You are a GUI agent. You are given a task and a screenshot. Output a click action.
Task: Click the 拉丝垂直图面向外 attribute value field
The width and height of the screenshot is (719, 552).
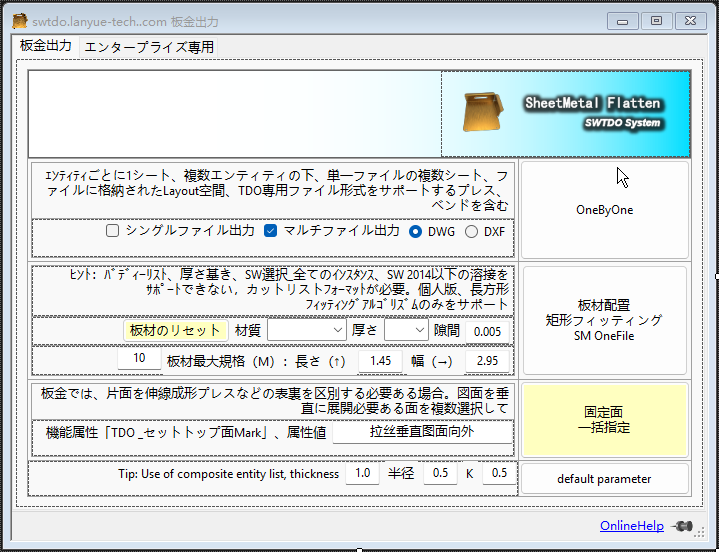pos(422,433)
